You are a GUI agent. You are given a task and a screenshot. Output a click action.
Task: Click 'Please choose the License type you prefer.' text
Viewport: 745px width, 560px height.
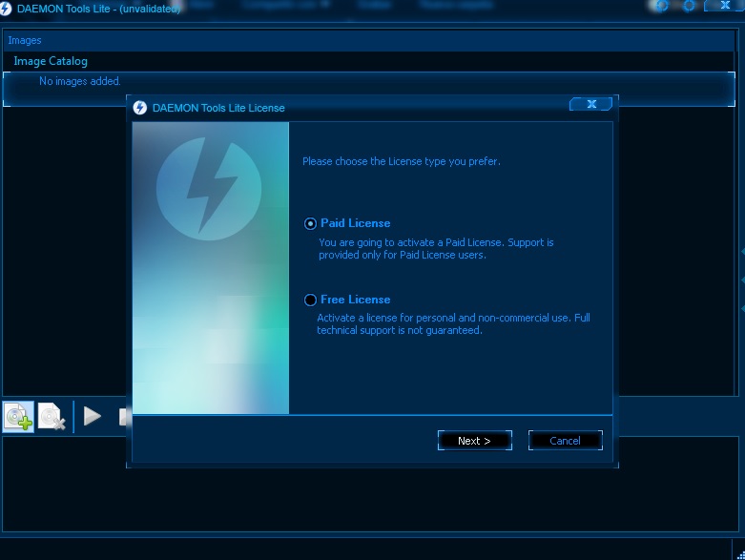[402, 161]
